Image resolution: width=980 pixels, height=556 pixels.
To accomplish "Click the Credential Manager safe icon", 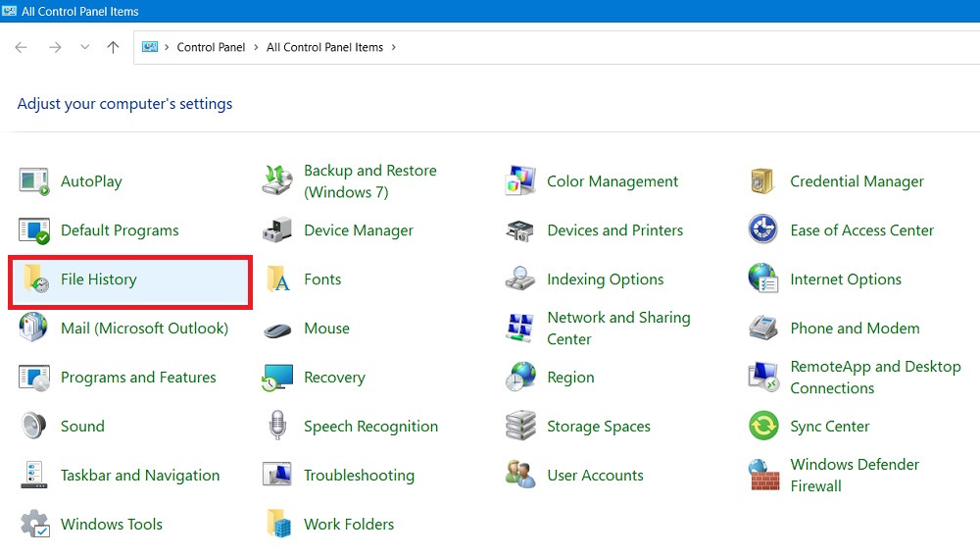I will tap(762, 181).
